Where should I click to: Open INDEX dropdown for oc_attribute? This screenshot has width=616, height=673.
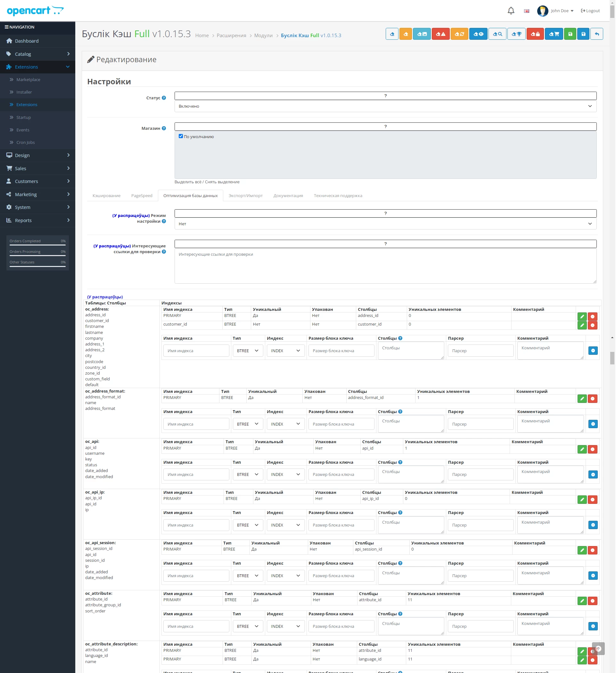(286, 626)
